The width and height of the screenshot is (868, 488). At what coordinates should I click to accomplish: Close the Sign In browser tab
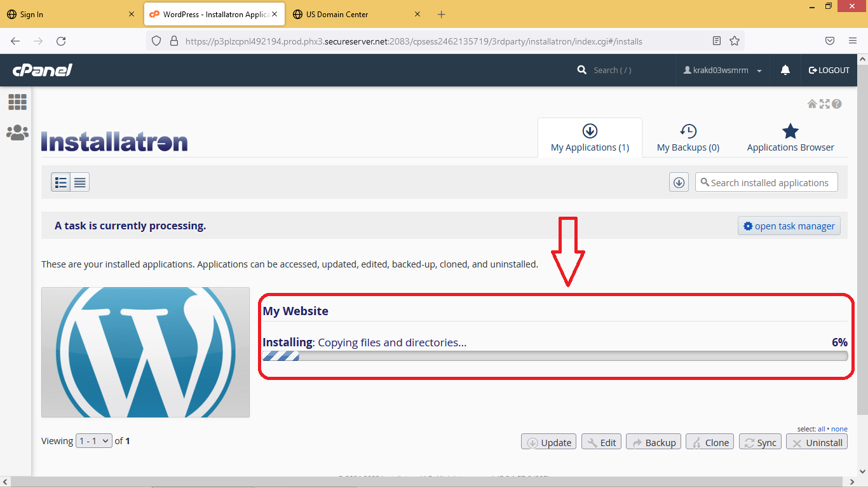tap(132, 14)
